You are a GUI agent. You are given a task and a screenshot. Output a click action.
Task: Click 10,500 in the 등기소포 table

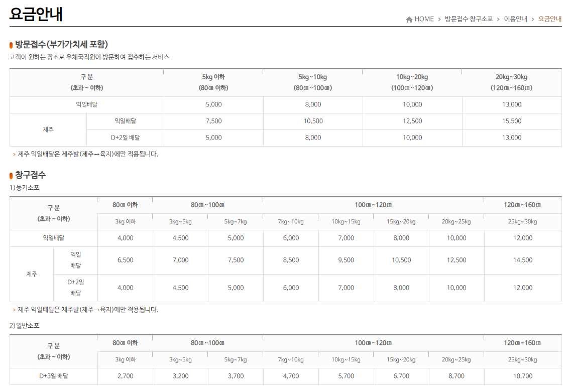401,260
